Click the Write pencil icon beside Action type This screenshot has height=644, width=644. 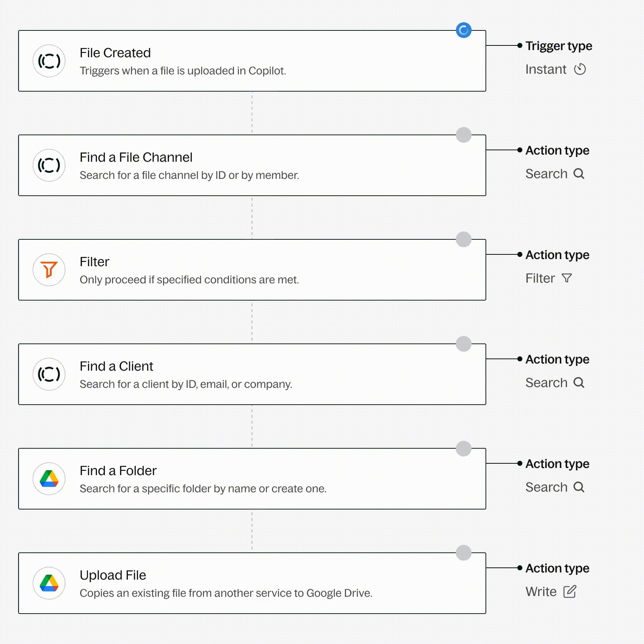(x=570, y=591)
